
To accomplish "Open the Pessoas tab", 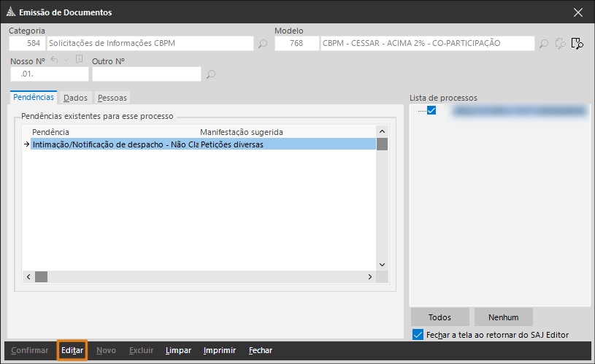I will [112, 98].
